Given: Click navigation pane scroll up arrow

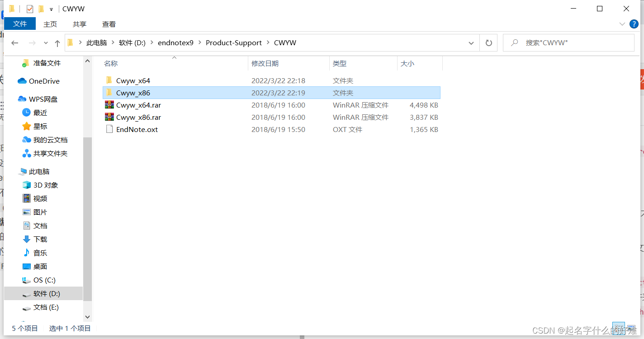Looking at the screenshot, I should [88, 60].
